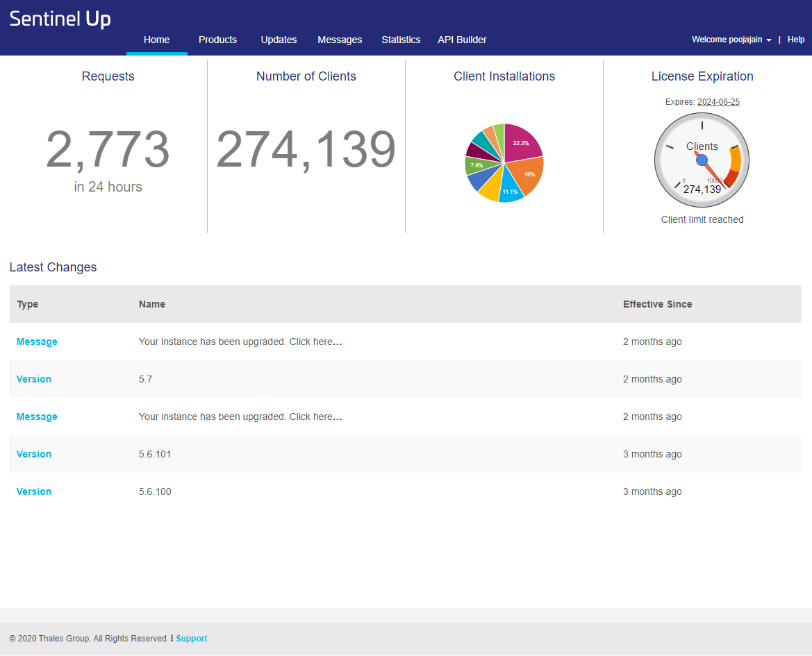The width and height of the screenshot is (812, 656).
Task: Click the Clients gauge dial
Action: coord(702,160)
